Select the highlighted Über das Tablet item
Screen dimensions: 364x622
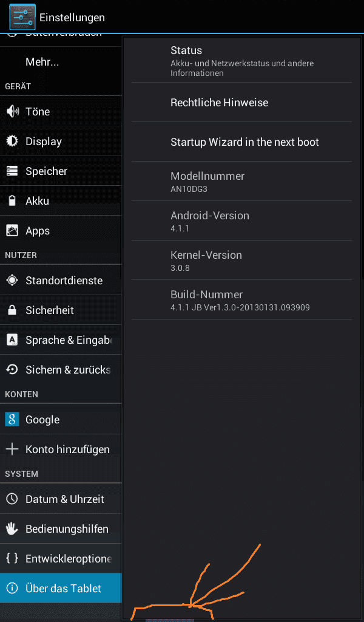tap(61, 588)
